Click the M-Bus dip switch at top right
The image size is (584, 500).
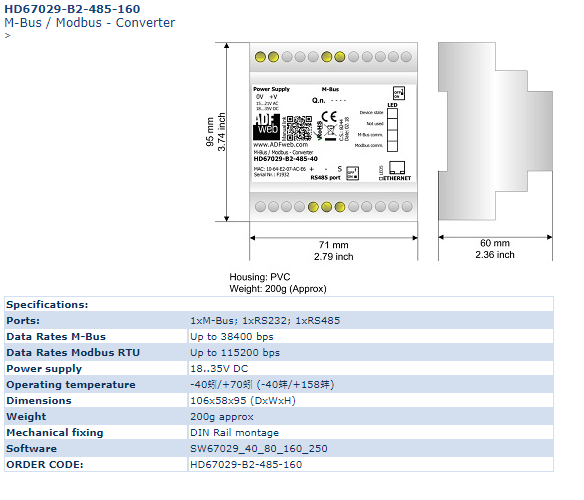399,93
